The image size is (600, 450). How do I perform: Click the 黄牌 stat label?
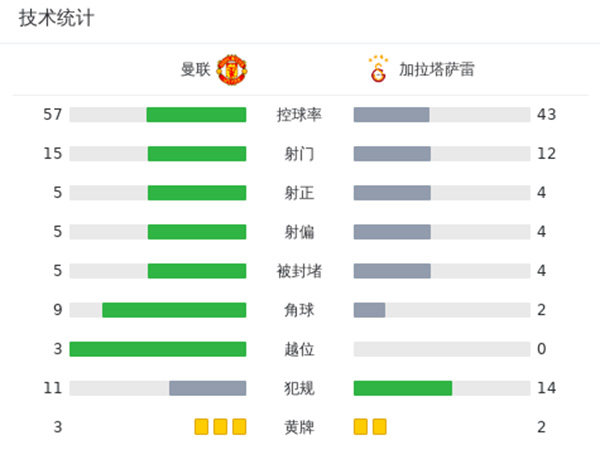tap(299, 427)
